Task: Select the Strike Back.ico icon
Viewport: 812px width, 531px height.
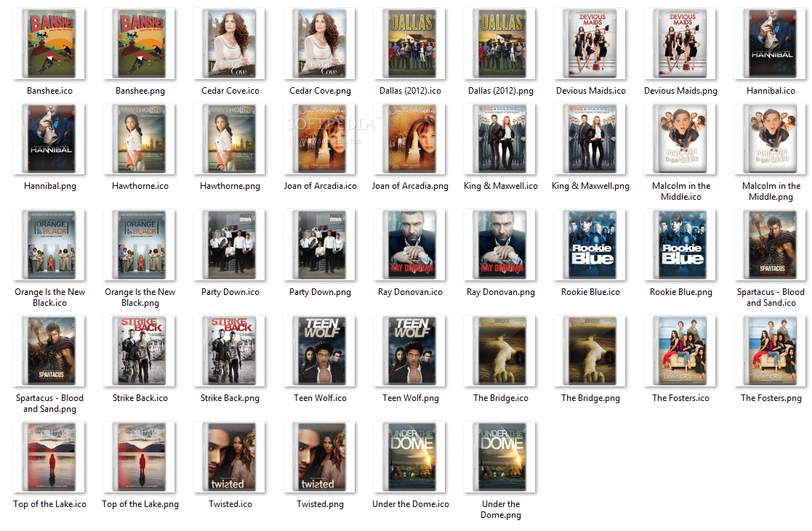Action: tap(140, 351)
